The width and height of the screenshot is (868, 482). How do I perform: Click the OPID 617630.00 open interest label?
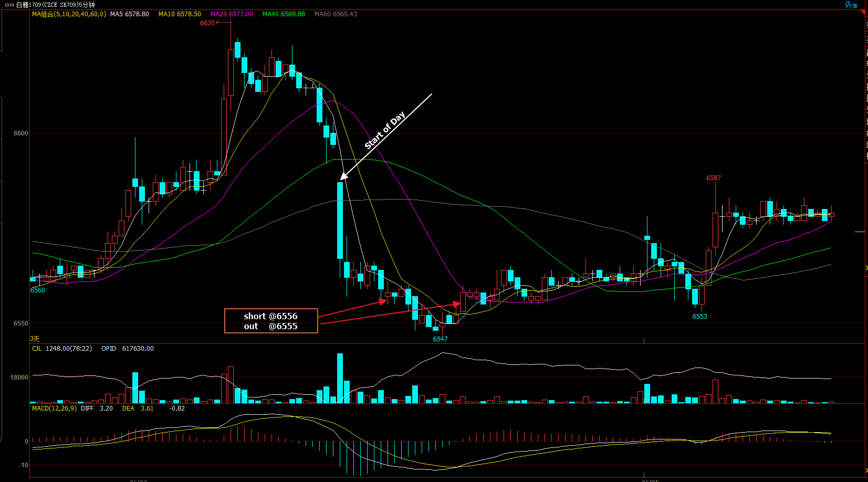128,349
